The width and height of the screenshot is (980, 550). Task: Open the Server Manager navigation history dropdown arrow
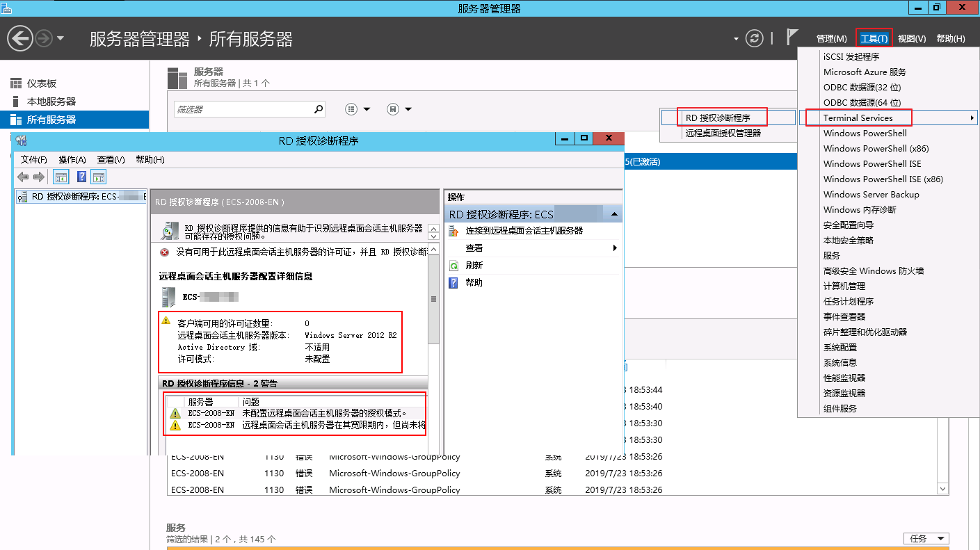tap(61, 38)
